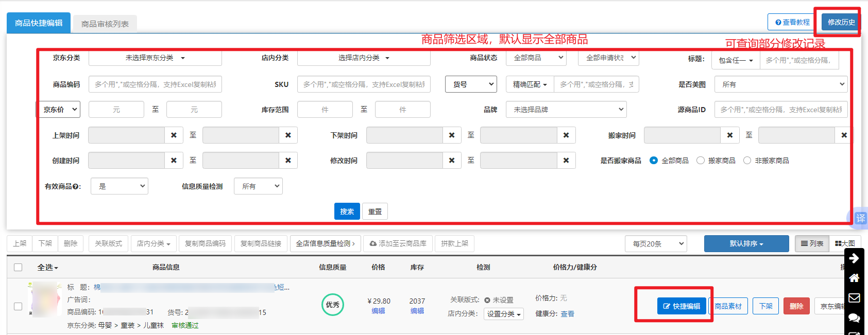
Task: Expand the 每页20条 page size dropdown
Action: pos(656,244)
